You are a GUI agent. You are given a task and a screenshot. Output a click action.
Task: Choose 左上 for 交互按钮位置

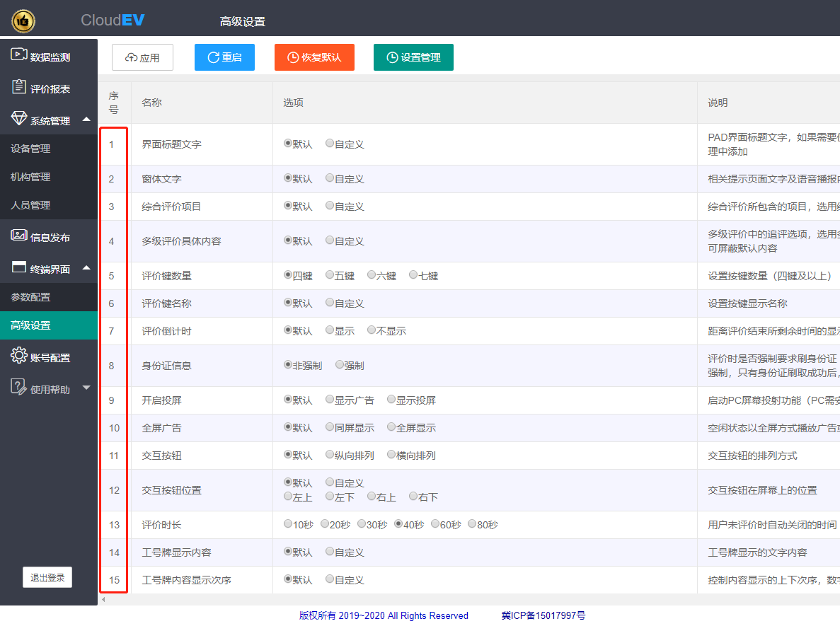pyautogui.click(x=288, y=497)
